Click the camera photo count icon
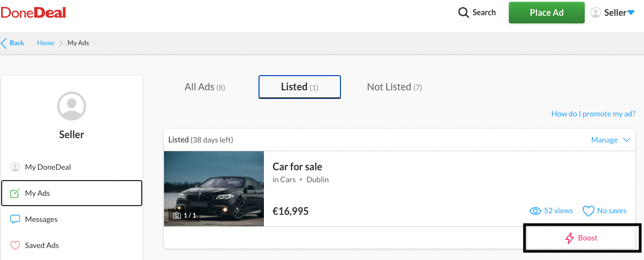644x260 pixels. coord(176,215)
